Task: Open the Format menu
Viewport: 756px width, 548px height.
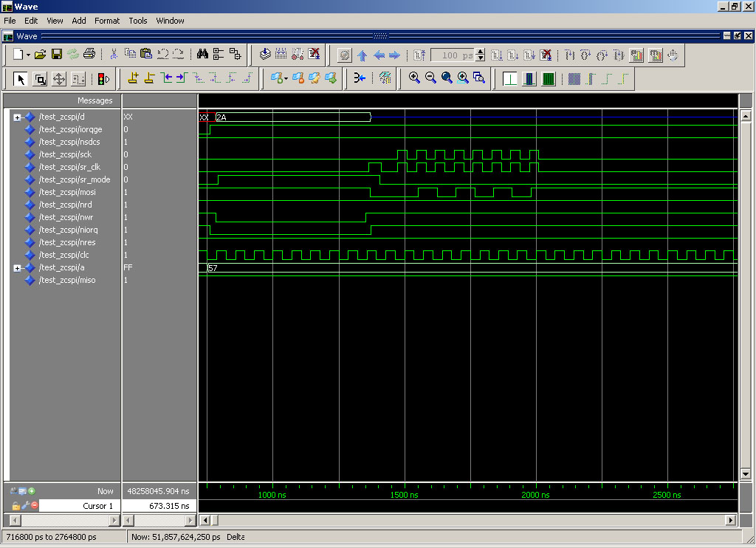Action: point(106,21)
